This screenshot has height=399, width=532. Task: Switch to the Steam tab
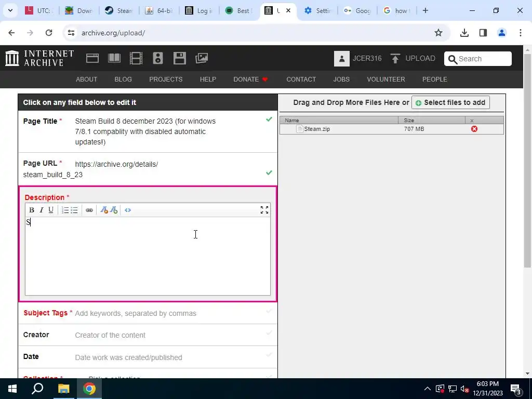coord(119,10)
